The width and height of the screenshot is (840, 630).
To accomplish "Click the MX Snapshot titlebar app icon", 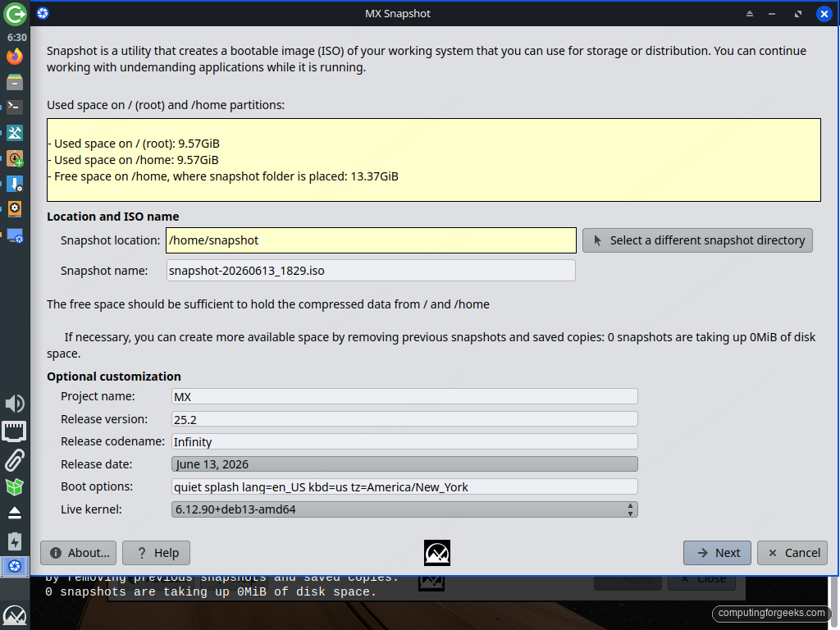I will (43, 13).
